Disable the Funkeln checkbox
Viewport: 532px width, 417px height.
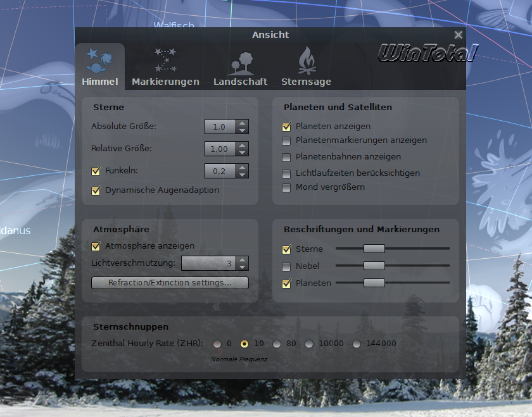96,171
